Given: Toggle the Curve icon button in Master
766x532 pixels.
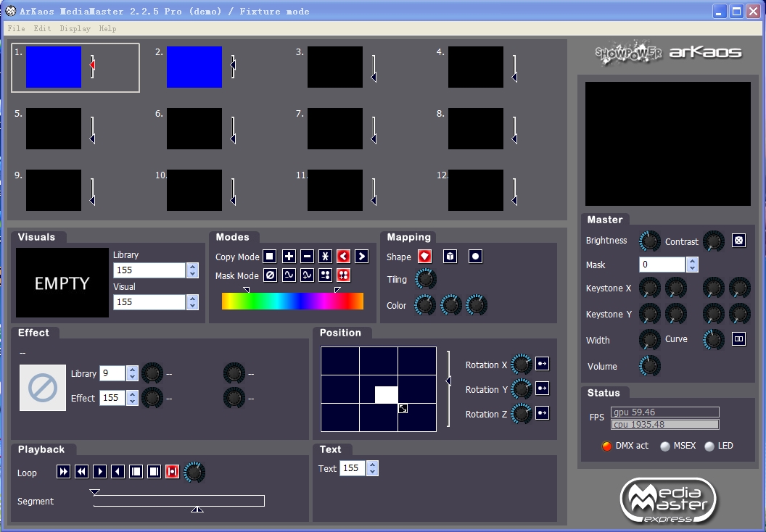Looking at the screenshot, I should pyautogui.click(x=738, y=338).
